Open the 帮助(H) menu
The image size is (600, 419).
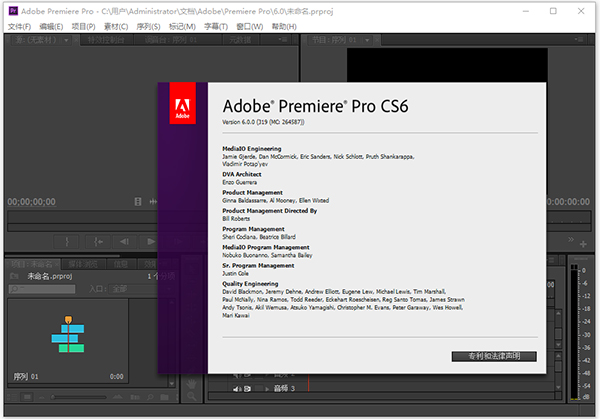pyautogui.click(x=283, y=26)
